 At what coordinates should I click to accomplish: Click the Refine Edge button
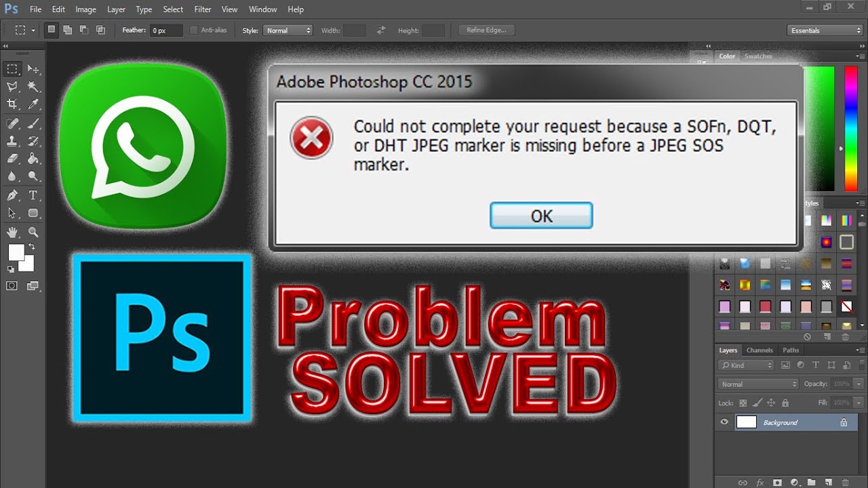point(487,30)
